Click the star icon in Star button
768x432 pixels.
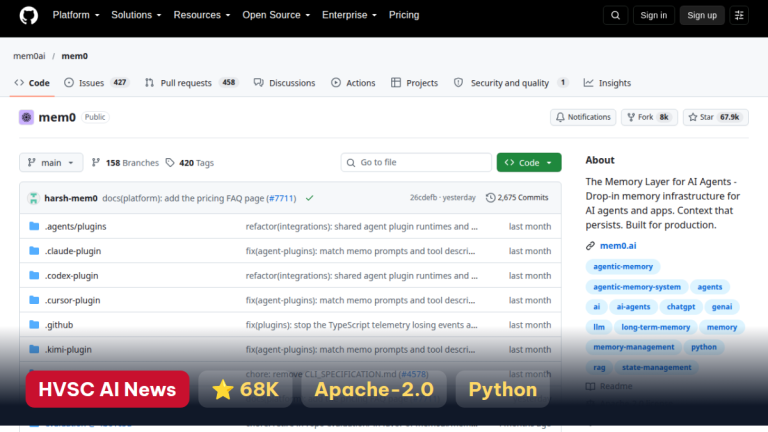point(693,117)
